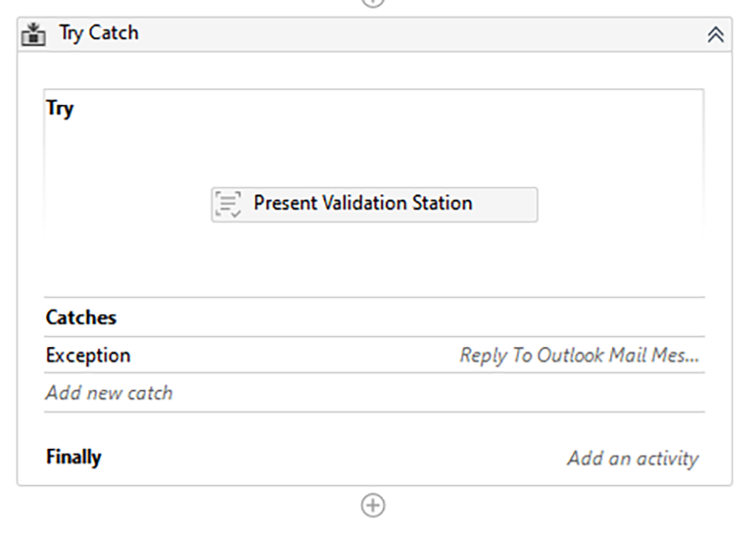
Task: Expand the Exception catch entry
Action: click(88, 355)
